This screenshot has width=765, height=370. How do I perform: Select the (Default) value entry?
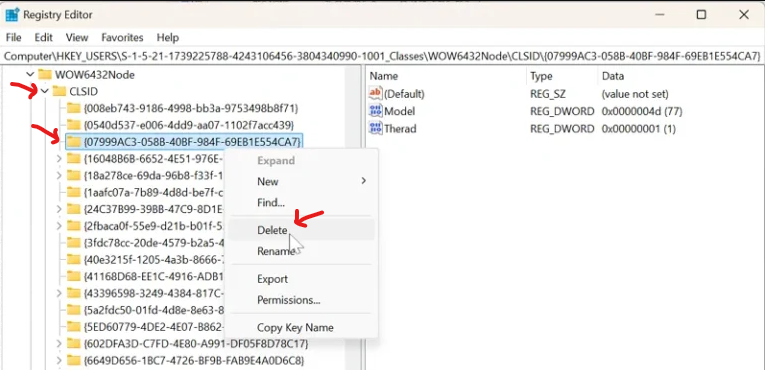[x=404, y=94]
